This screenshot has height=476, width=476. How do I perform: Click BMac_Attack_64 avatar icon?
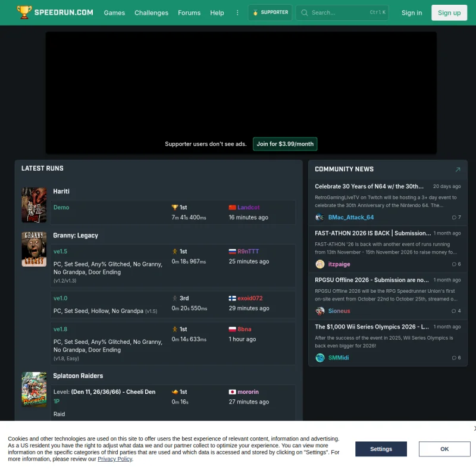[320, 217]
